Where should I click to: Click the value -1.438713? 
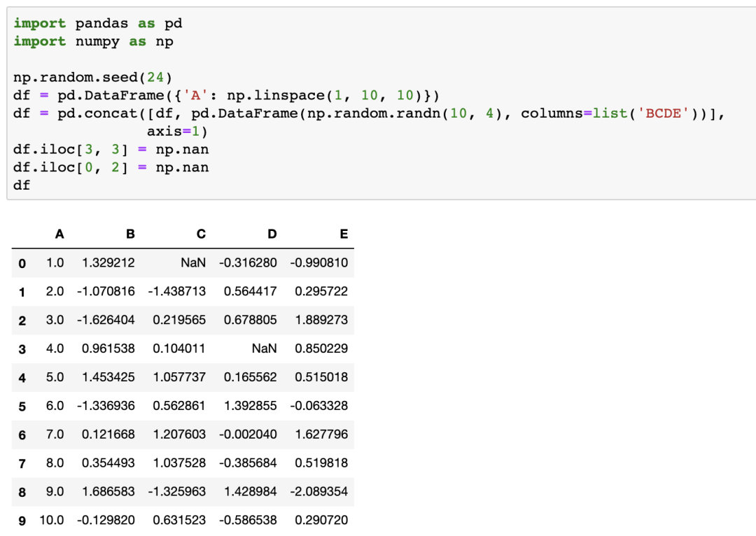pos(176,291)
